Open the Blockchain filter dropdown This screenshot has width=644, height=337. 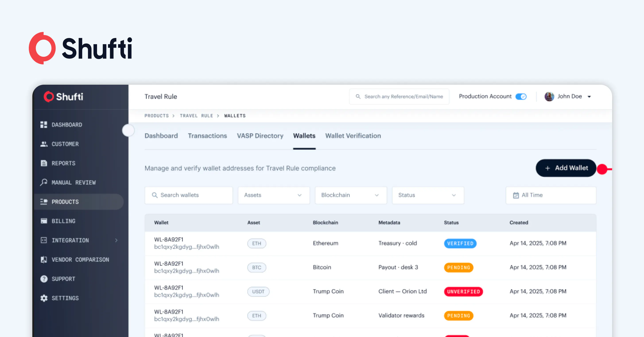tap(351, 195)
